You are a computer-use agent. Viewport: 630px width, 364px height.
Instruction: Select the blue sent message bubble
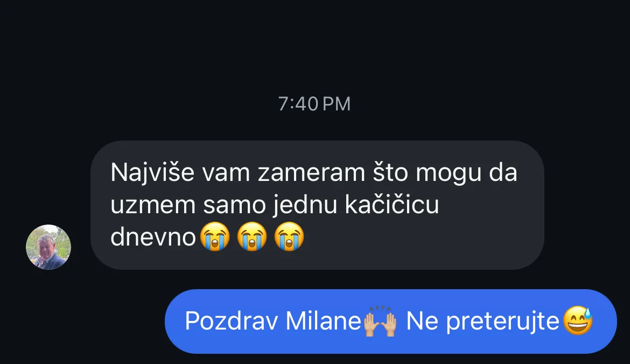tap(390, 321)
